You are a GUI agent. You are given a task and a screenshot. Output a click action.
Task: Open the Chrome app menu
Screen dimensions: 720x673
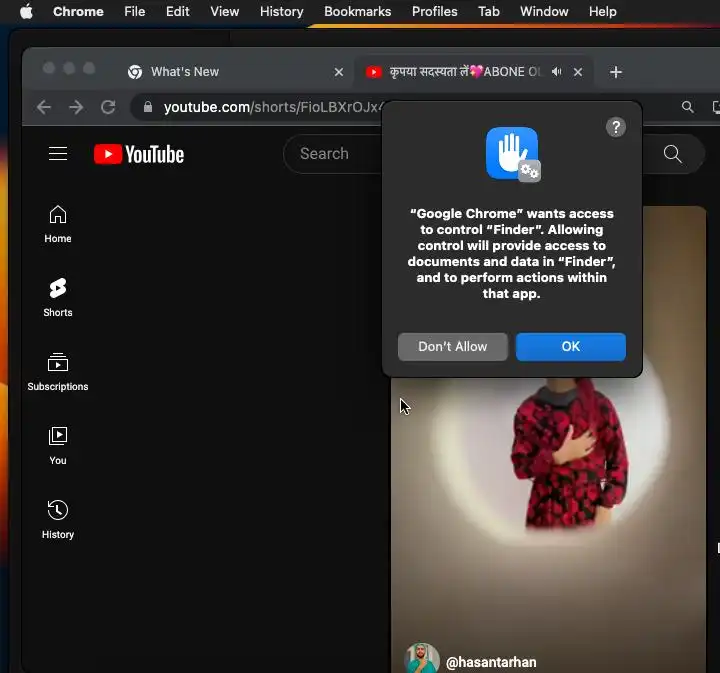[78, 11]
